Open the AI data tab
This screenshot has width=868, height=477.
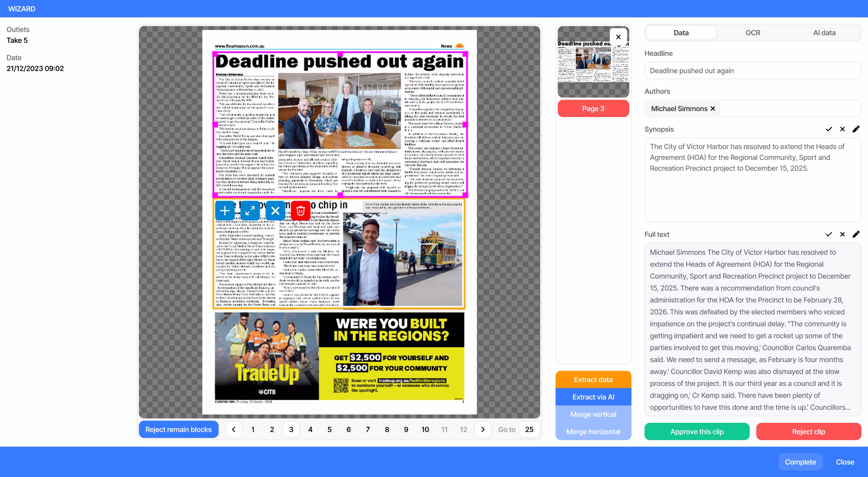[x=824, y=33]
